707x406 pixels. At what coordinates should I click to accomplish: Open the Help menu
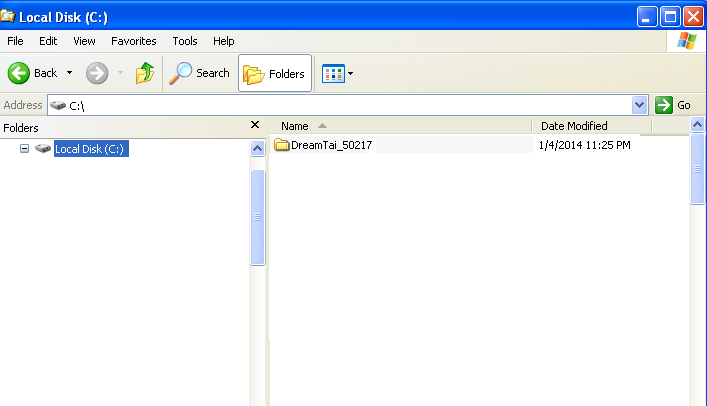click(x=224, y=41)
